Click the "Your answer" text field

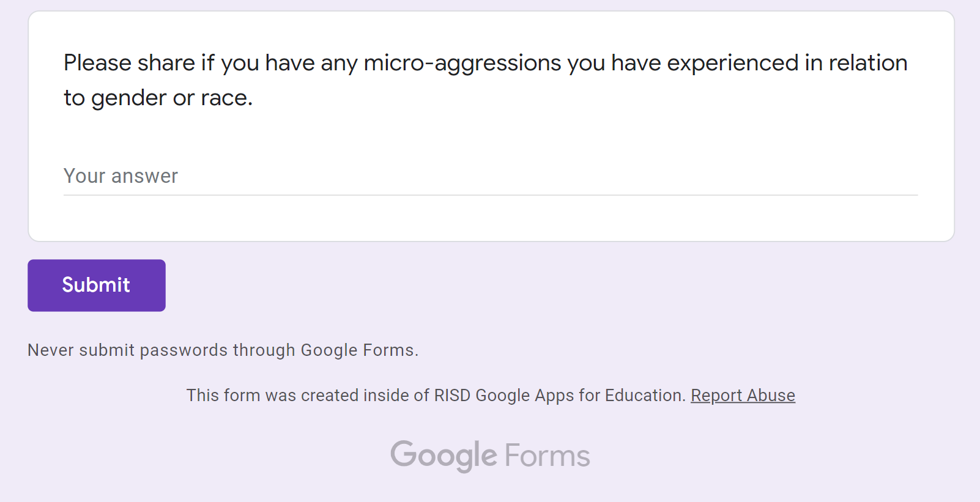click(x=489, y=176)
